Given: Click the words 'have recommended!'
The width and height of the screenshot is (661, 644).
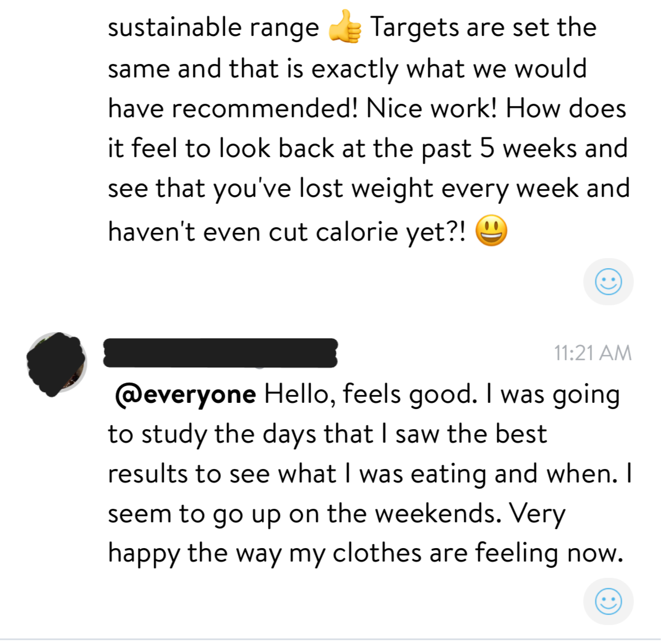Looking at the screenshot, I should click(233, 108).
